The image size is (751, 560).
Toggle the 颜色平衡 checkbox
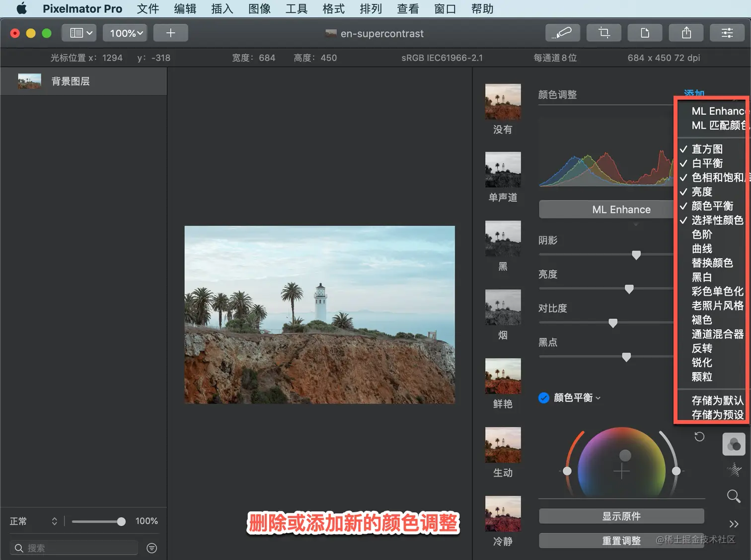coord(544,398)
